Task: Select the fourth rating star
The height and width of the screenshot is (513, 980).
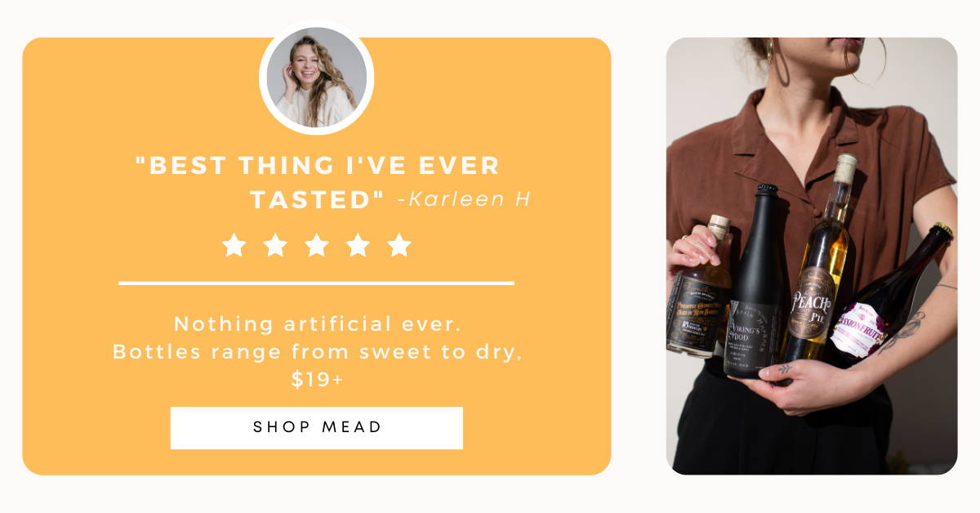Action: 358,245
